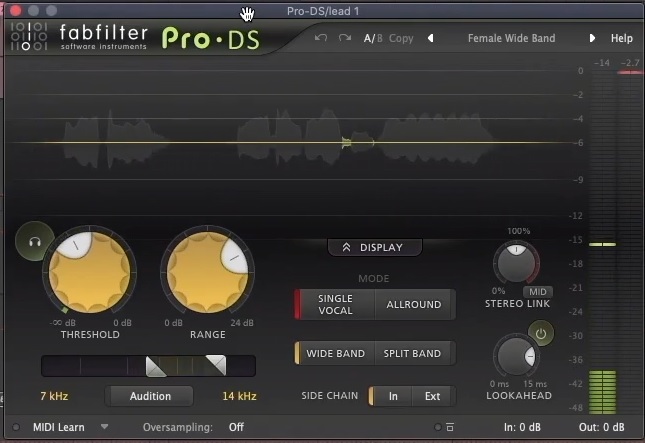Toggle the Lookahead power button
The width and height of the screenshot is (645, 443).
541,334
